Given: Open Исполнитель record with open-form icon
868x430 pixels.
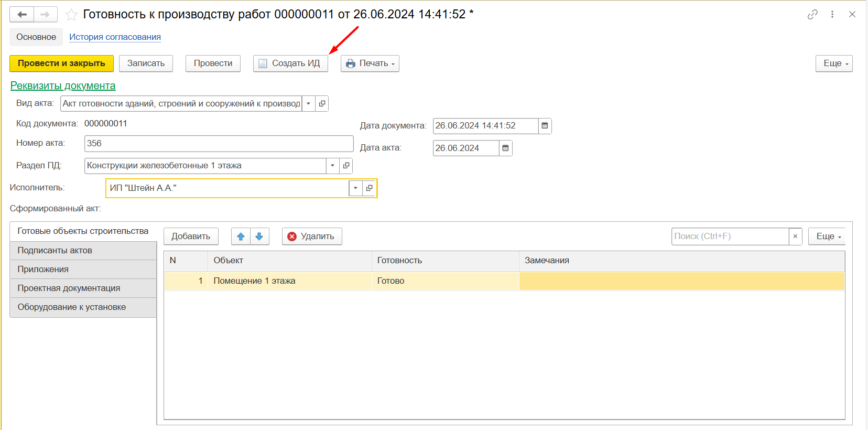Looking at the screenshot, I should click(369, 188).
